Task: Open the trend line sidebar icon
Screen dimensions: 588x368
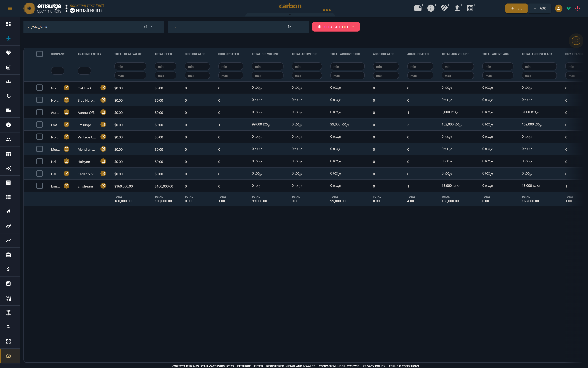Action: pos(9,240)
